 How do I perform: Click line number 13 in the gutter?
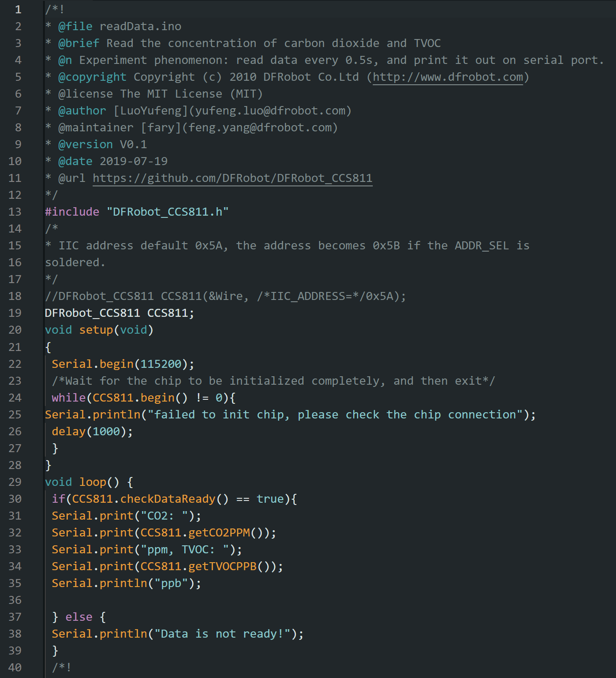15,212
